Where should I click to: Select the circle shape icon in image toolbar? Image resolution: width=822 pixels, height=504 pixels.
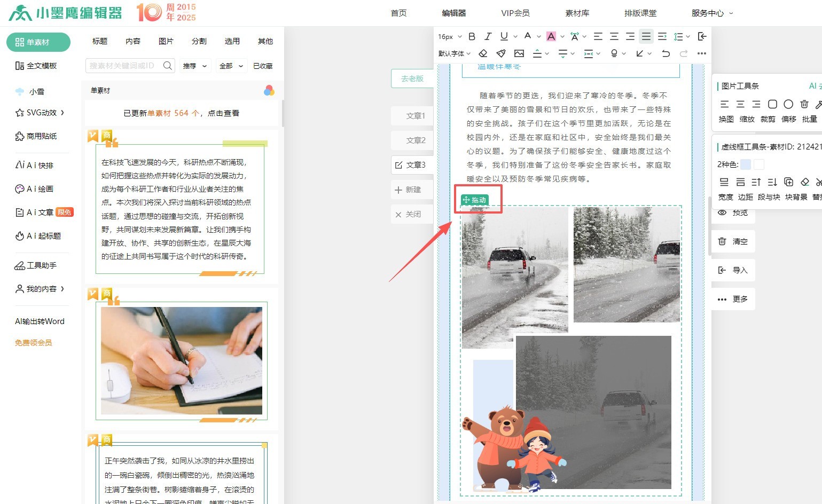(x=788, y=104)
